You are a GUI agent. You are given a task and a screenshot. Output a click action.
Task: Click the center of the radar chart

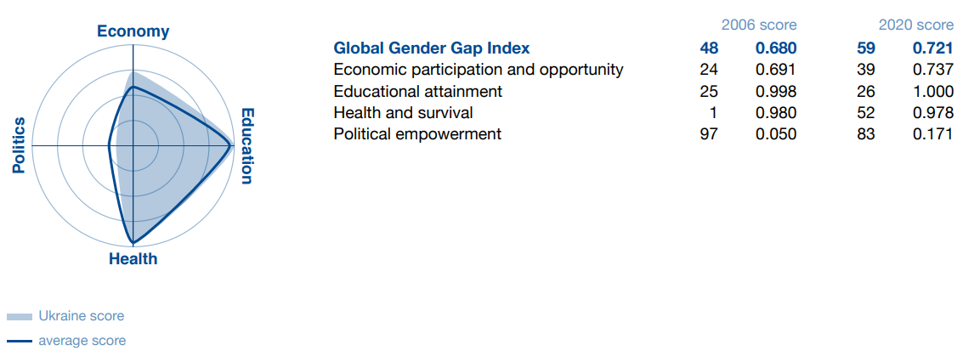[133, 145]
